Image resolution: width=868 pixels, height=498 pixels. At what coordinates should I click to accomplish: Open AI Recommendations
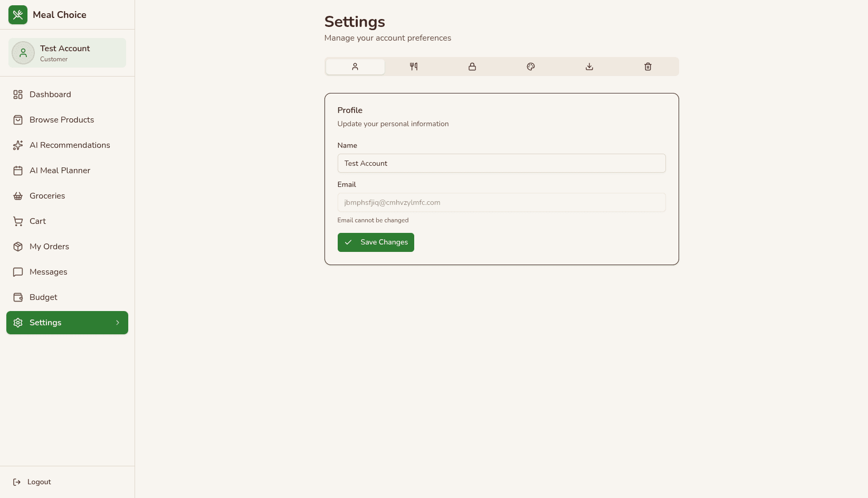pyautogui.click(x=70, y=145)
